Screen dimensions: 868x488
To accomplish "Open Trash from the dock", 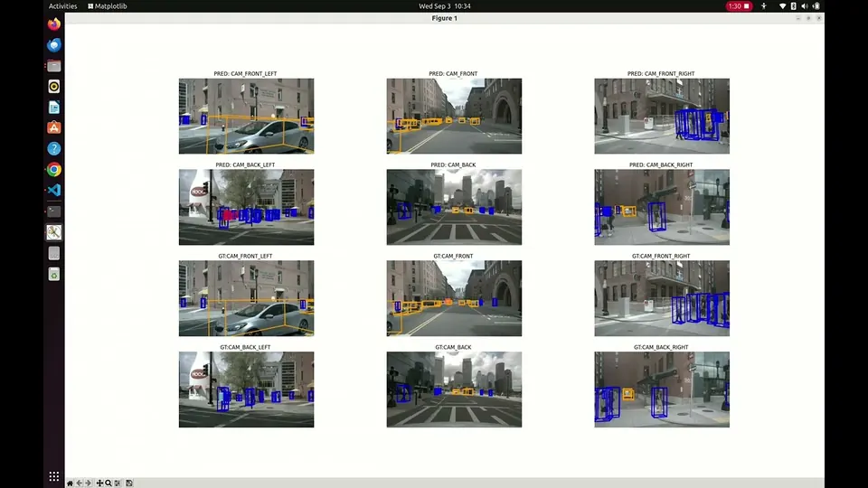I will (x=53, y=274).
